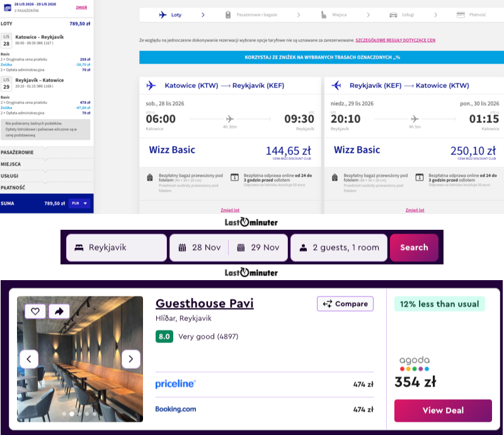The width and height of the screenshot is (504, 435).
Task: Click the bed icon in the destination field
Action: coord(79,247)
